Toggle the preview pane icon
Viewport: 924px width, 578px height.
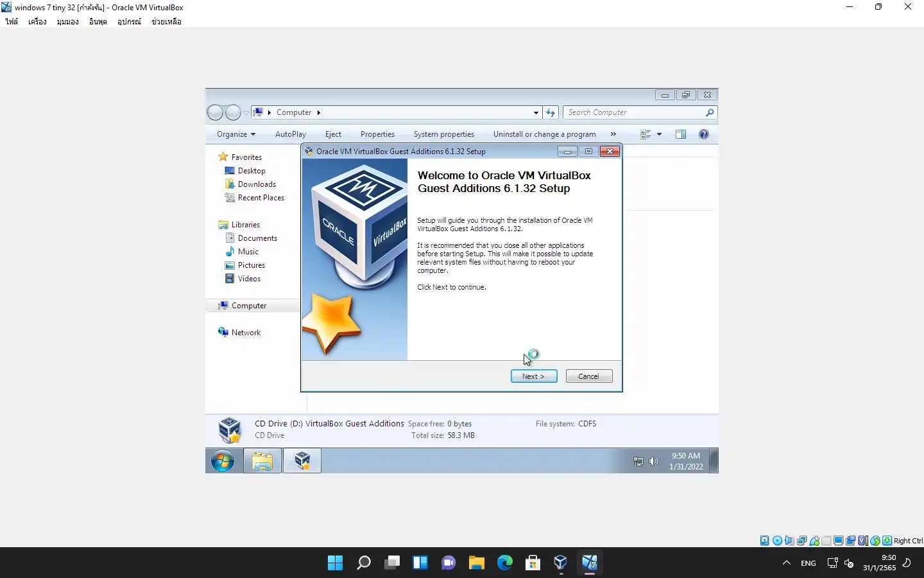pos(681,134)
